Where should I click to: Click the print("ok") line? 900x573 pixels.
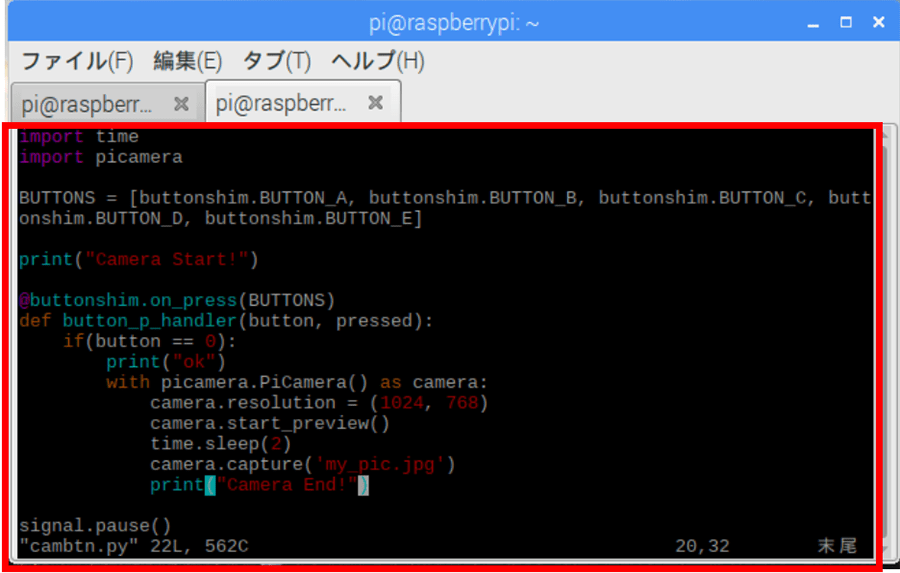tap(166, 362)
